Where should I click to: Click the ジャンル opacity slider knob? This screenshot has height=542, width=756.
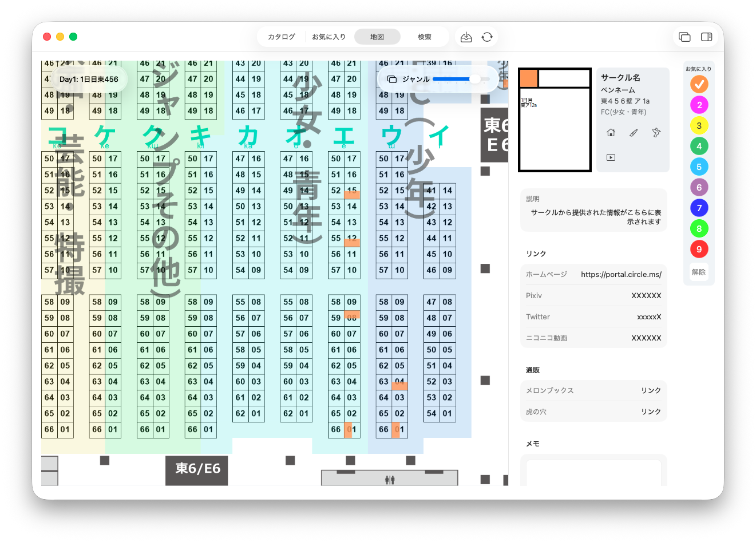[x=474, y=79]
